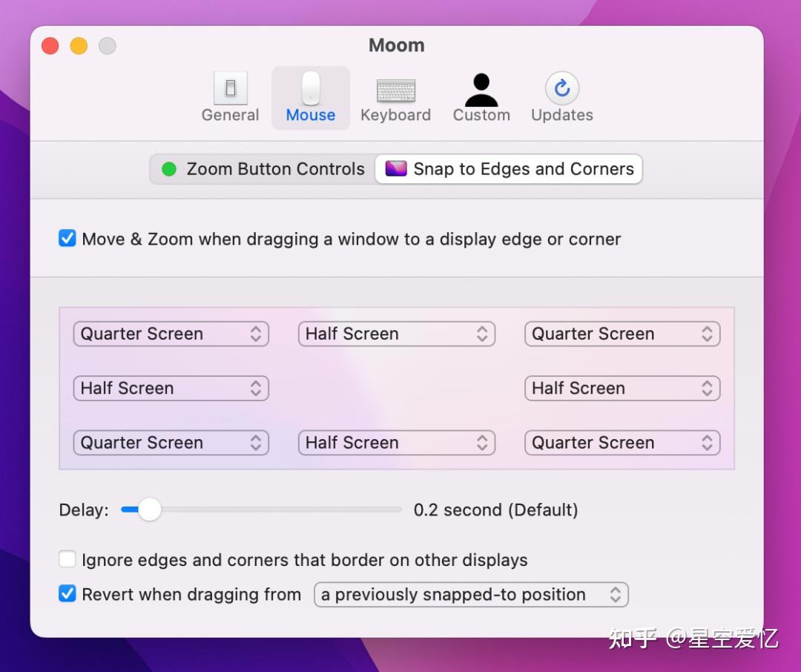Disable Revert when dragging from option

67,594
